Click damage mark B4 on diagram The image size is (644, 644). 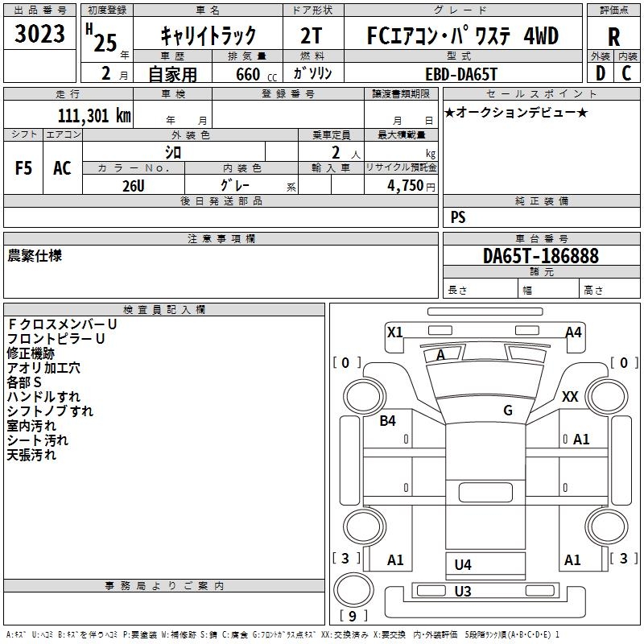[x=387, y=421]
